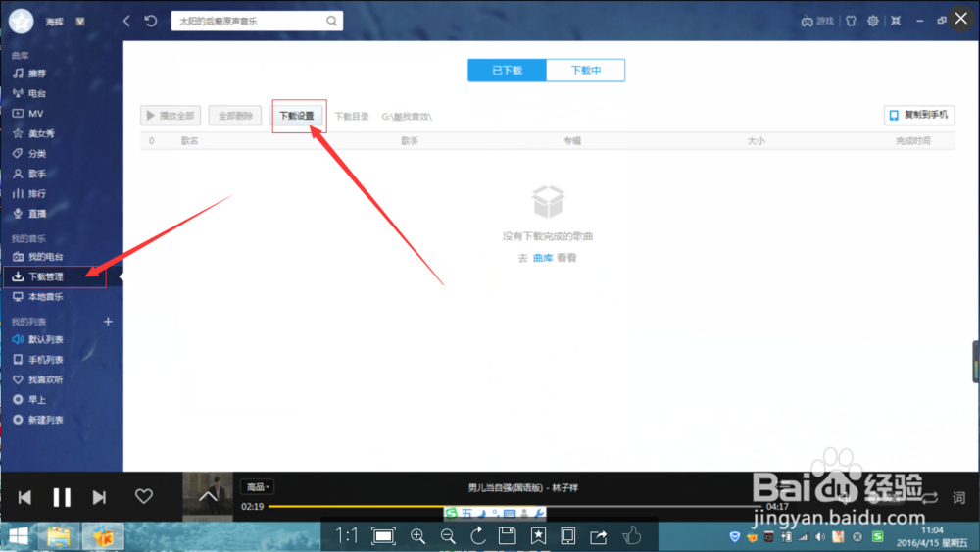Open the 手机列表 playlist
This screenshot has width=980, height=552.
click(x=37, y=360)
